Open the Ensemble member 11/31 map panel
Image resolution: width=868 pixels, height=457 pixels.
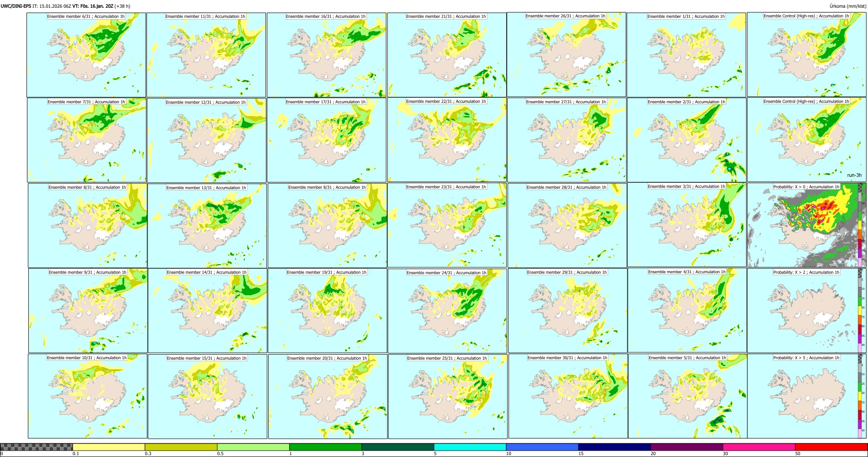click(x=206, y=55)
